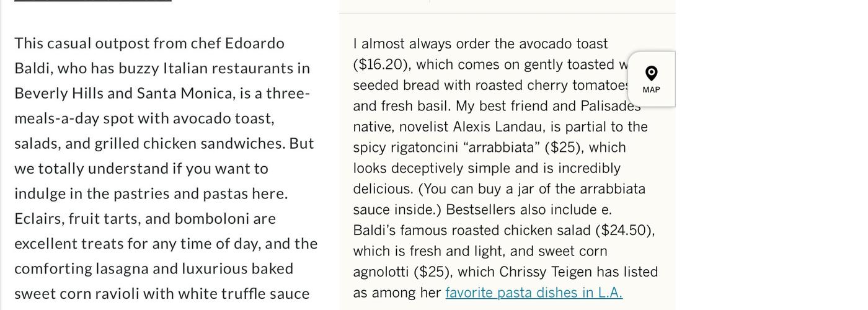Click the words Santa Monica in the description
This screenshot has height=310, width=868.
pos(186,93)
